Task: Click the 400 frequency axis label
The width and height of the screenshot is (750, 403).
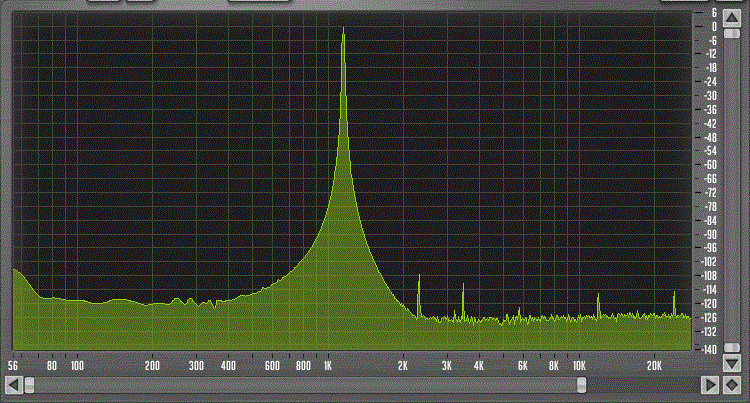Action: (x=228, y=366)
